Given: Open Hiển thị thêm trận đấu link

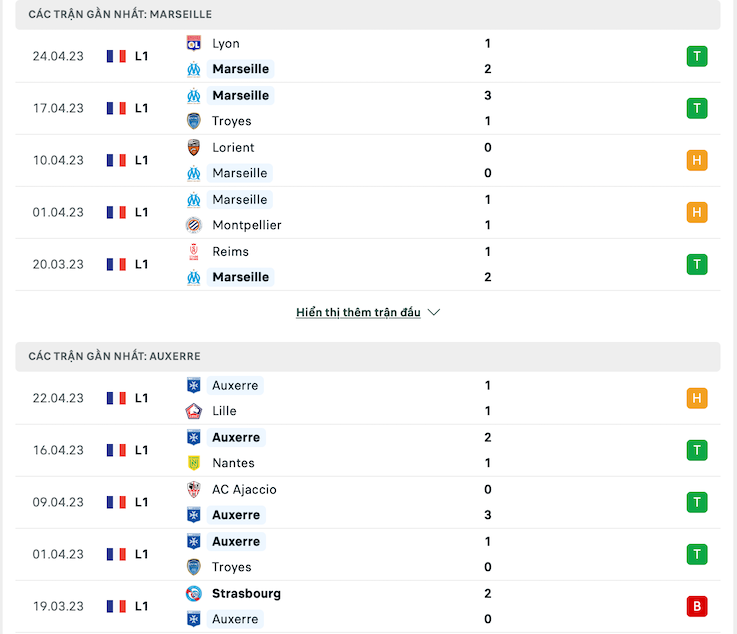Looking at the screenshot, I should pyautogui.click(x=358, y=313).
